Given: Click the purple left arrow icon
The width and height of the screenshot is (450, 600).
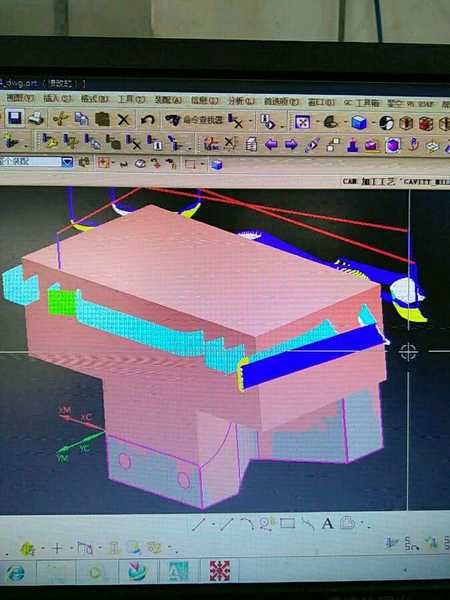Looking at the screenshot, I should [x=271, y=144].
